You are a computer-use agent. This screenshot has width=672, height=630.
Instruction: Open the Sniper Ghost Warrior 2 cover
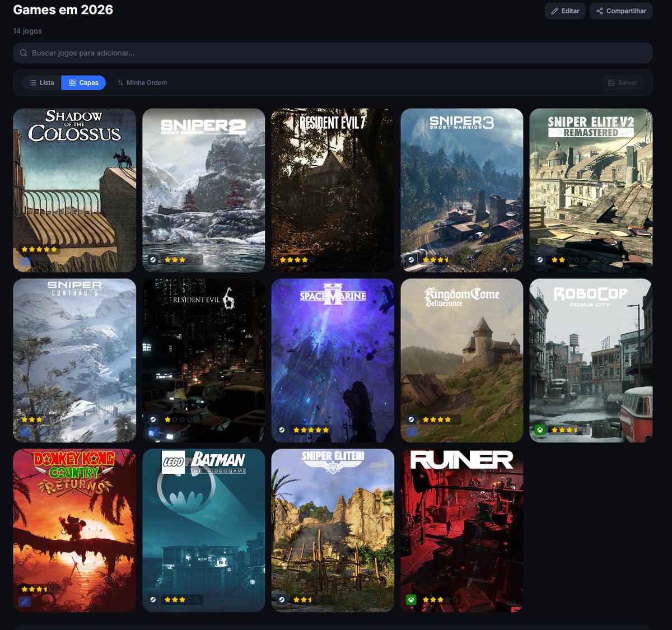click(x=204, y=190)
